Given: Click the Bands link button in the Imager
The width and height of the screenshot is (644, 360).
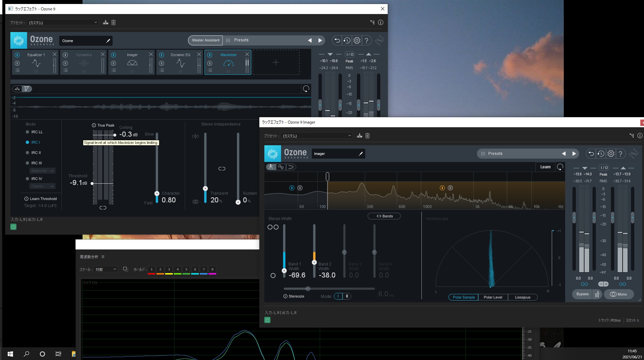Looking at the screenshot, I should [x=384, y=216].
